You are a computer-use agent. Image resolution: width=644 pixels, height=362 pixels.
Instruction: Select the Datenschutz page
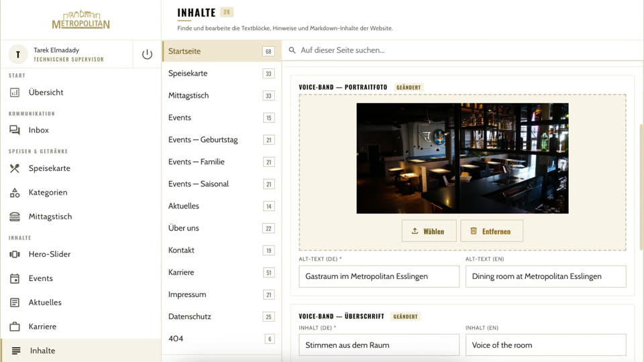tap(222, 317)
